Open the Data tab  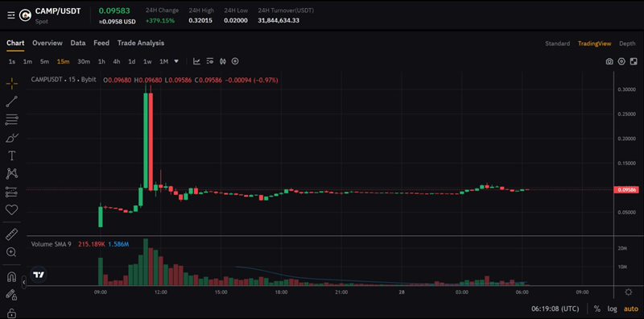(x=78, y=43)
